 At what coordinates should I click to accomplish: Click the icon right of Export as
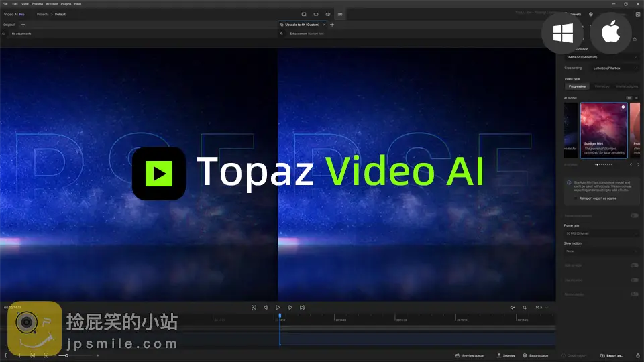(638, 355)
